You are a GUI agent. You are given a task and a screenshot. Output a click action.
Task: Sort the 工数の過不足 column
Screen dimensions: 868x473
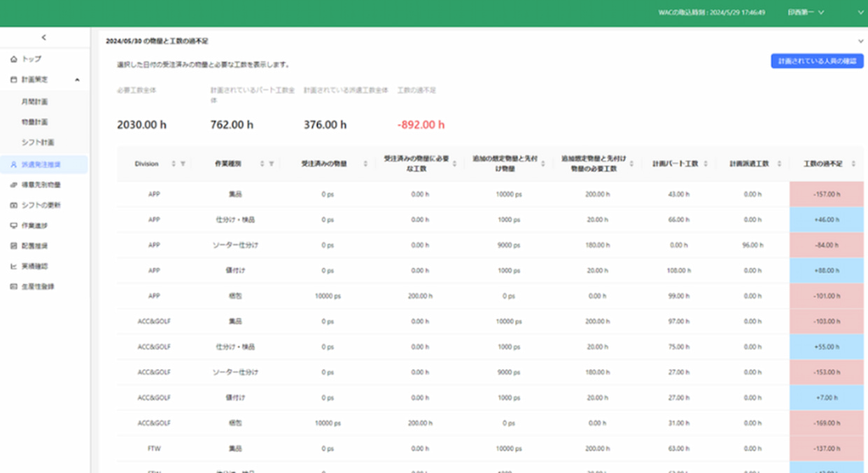coord(853,164)
